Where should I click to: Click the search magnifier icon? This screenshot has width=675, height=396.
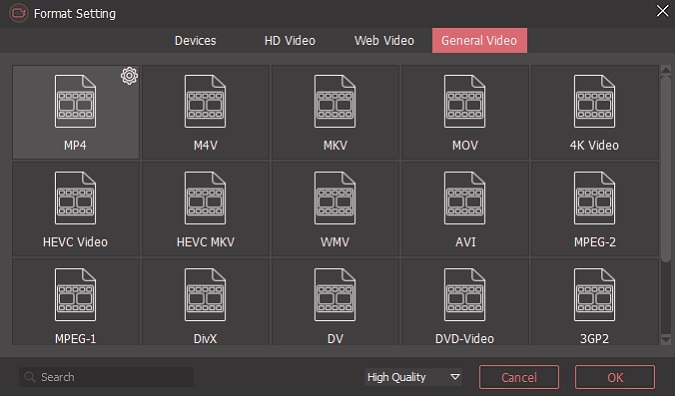(30, 377)
